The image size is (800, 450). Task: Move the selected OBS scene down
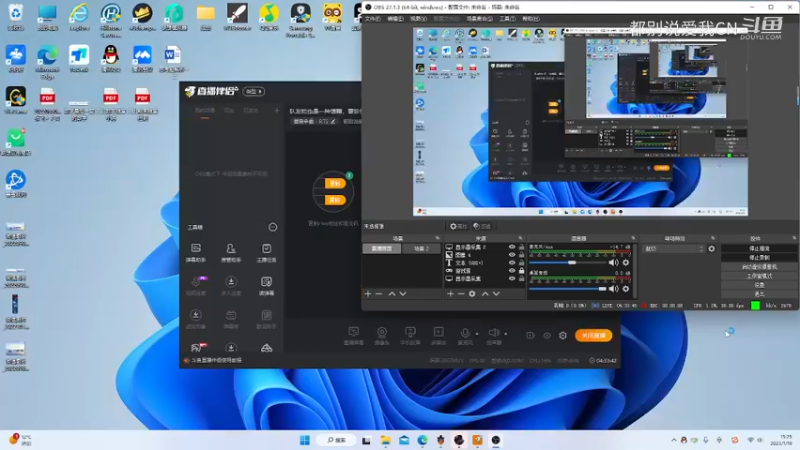403,294
